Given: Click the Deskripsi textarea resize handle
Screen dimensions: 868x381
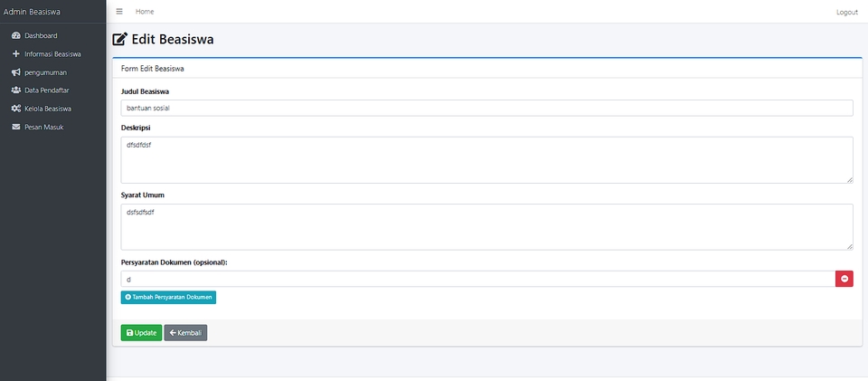Looking at the screenshot, I should point(850,179).
